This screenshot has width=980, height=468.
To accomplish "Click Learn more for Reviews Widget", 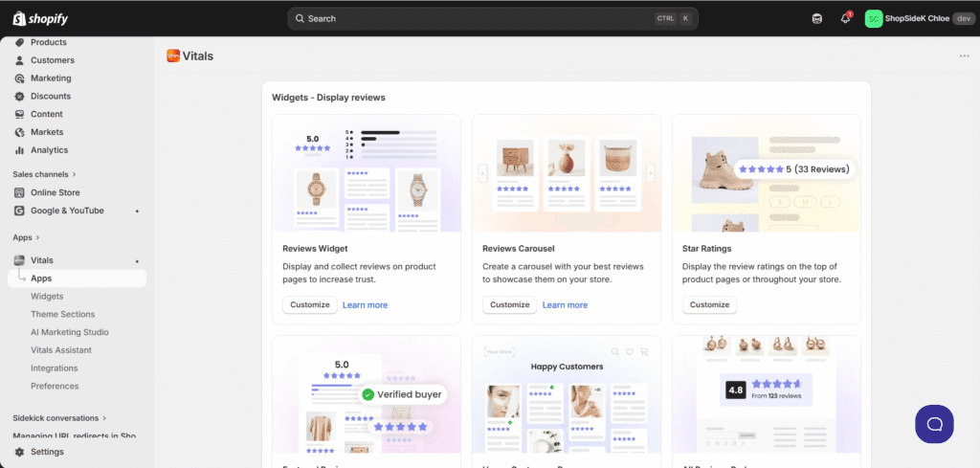I will pos(365,305).
